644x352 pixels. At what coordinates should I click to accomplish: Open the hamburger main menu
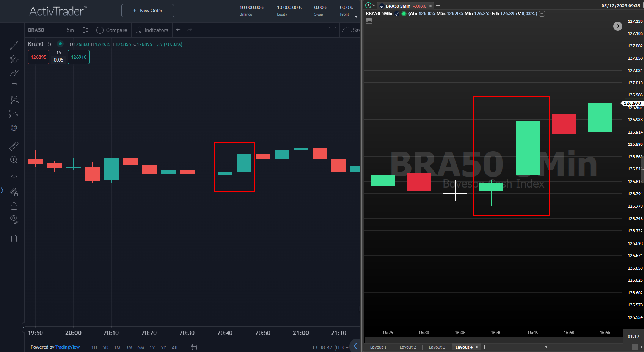(x=10, y=11)
